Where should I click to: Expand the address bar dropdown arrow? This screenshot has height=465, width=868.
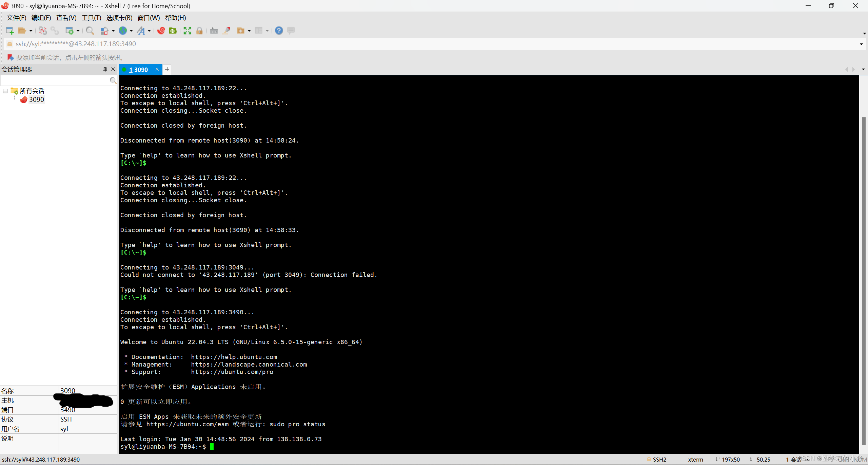point(861,44)
